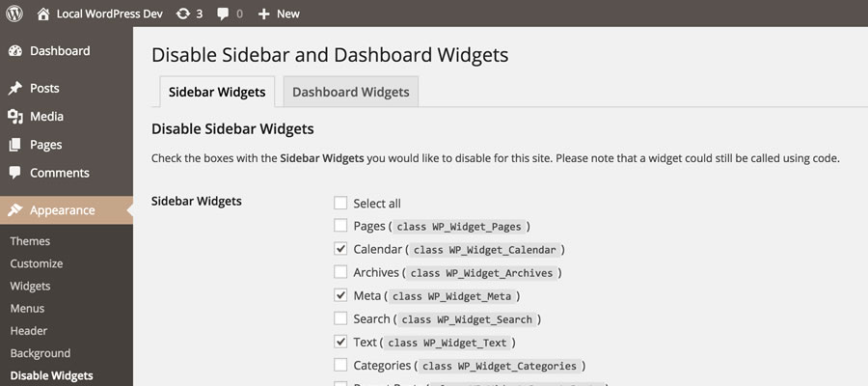This screenshot has height=386, width=868.
Task: Switch to the Dashboard Widgets tab
Action: 350,92
